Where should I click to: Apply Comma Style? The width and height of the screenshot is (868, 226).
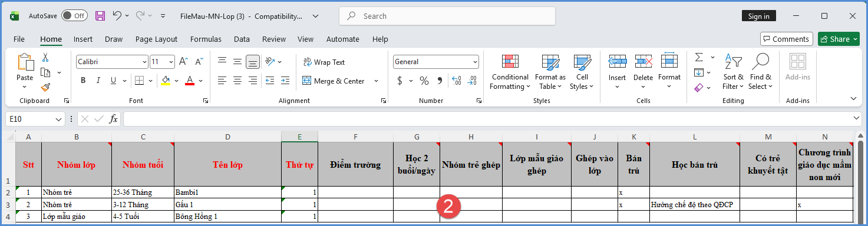point(440,81)
